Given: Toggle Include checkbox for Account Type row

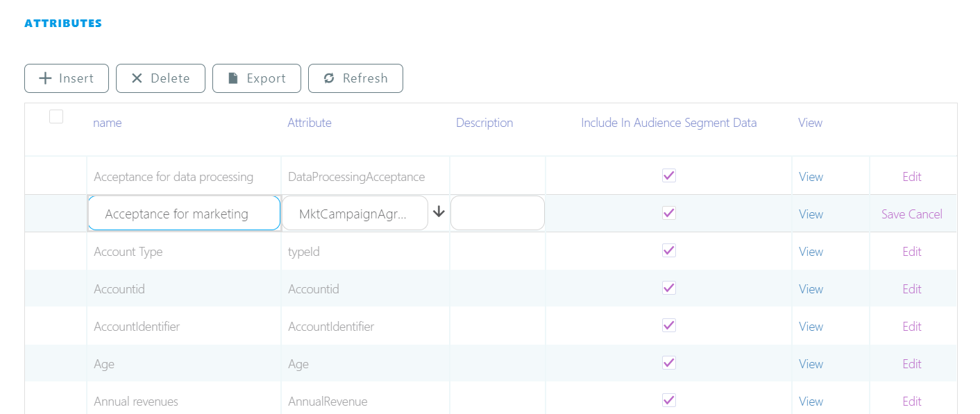Looking at the screenshot, I should click(x=668, y=250).
